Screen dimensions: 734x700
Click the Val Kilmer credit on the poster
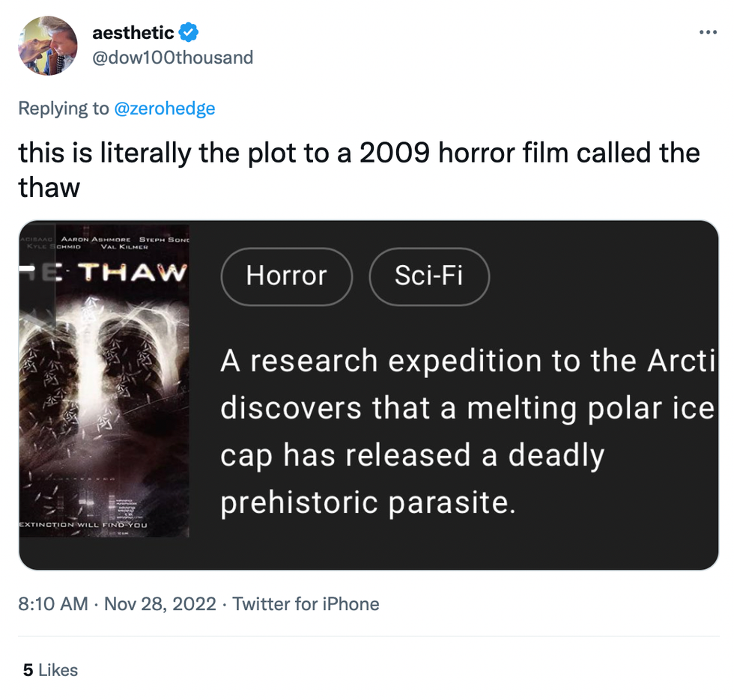124,246
